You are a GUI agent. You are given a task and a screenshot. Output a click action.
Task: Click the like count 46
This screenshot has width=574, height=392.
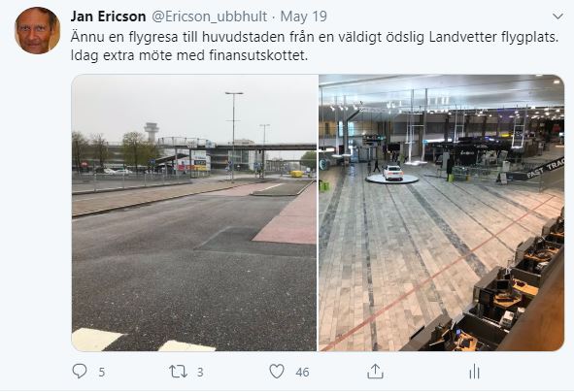pyautogui.click(x=302, y=373)
